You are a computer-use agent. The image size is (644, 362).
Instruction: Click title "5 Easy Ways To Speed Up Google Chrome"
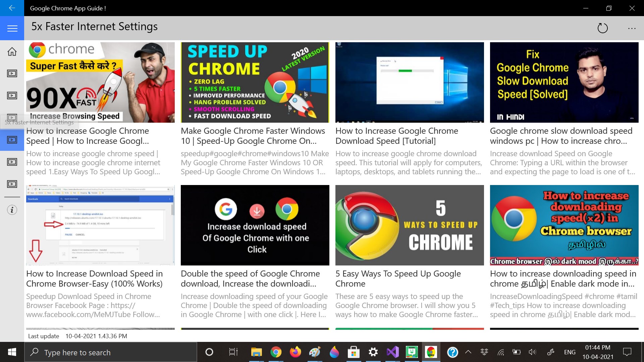click(x=398, y=279)
